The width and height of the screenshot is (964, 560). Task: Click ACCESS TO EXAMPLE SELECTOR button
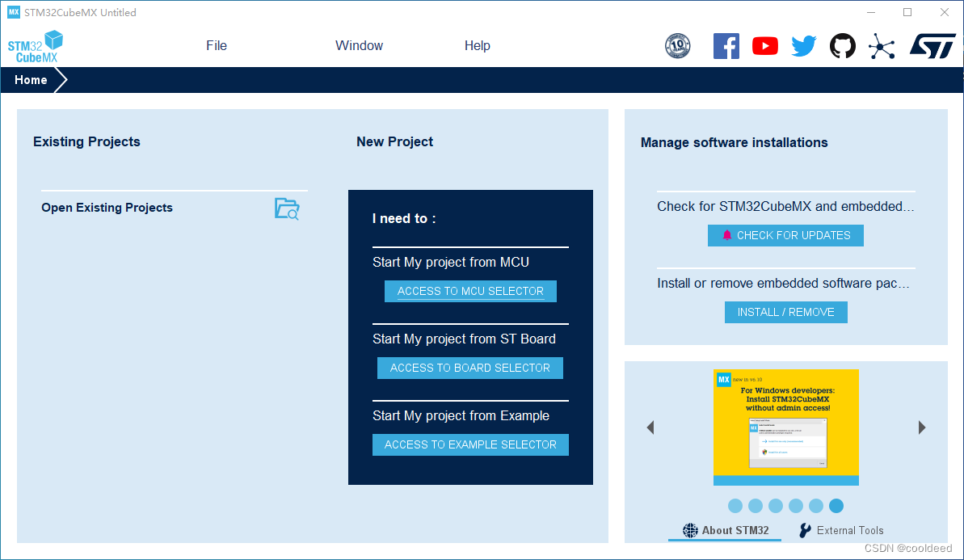[470, 445]
